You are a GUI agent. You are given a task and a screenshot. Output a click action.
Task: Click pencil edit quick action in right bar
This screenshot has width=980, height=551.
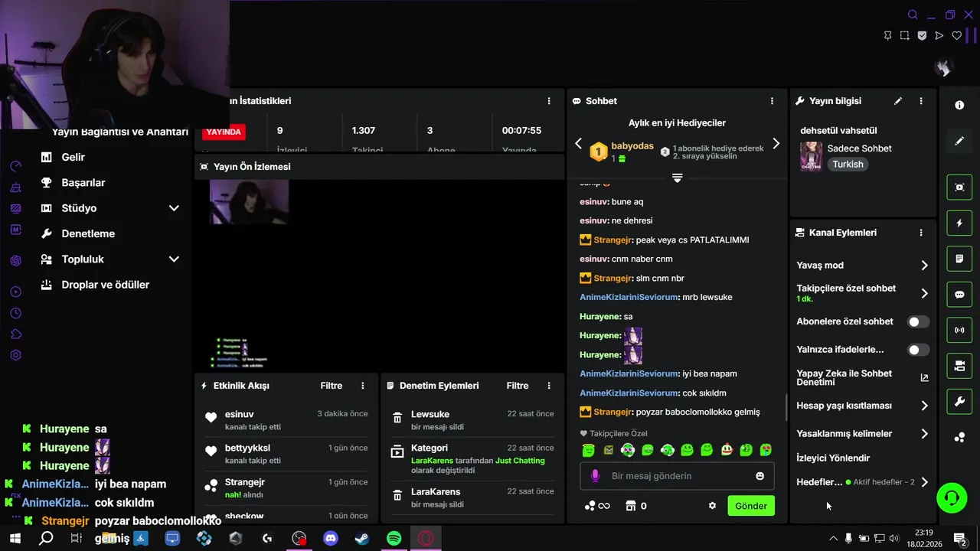pyautogui.click(x=959, y=142)
